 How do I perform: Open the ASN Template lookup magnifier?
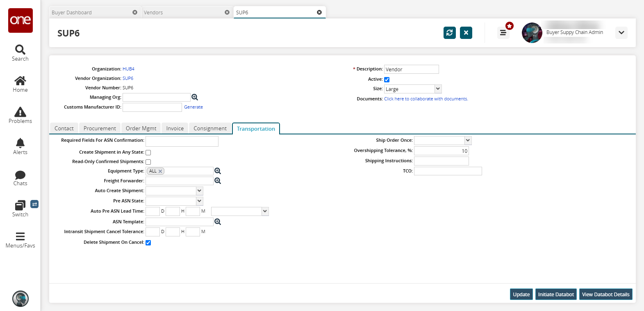218,222
